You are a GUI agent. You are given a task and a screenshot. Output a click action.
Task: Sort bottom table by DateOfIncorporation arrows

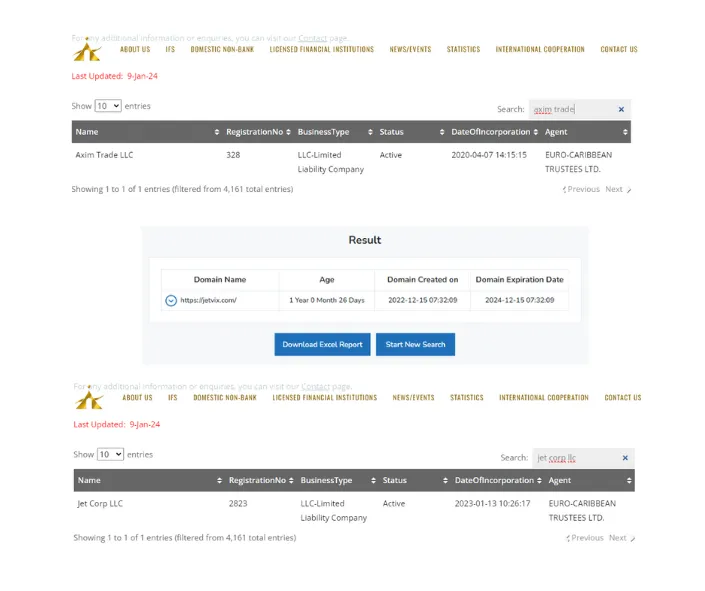(539, 480)
